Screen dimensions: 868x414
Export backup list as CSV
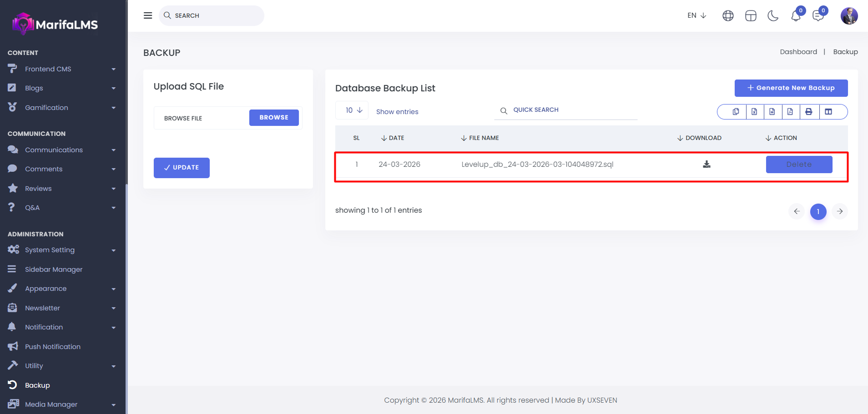point(772,112)
